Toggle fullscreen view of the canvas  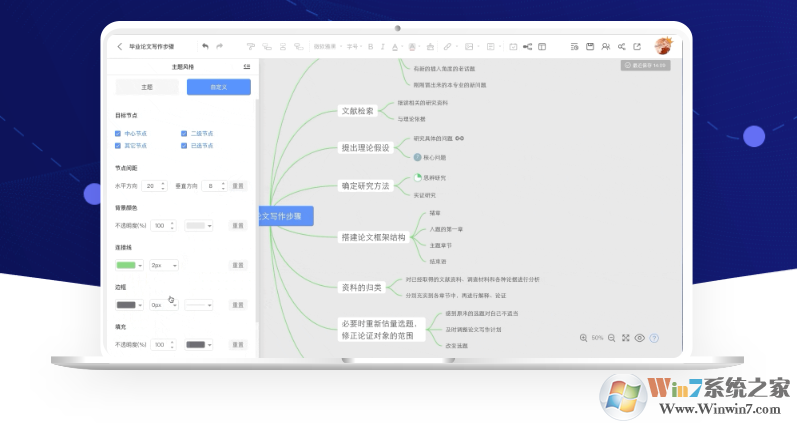[626, 338]
